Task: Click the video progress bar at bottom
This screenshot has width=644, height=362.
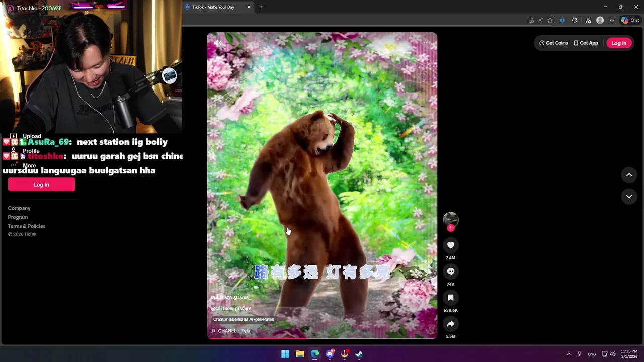Action: (322, 338)
